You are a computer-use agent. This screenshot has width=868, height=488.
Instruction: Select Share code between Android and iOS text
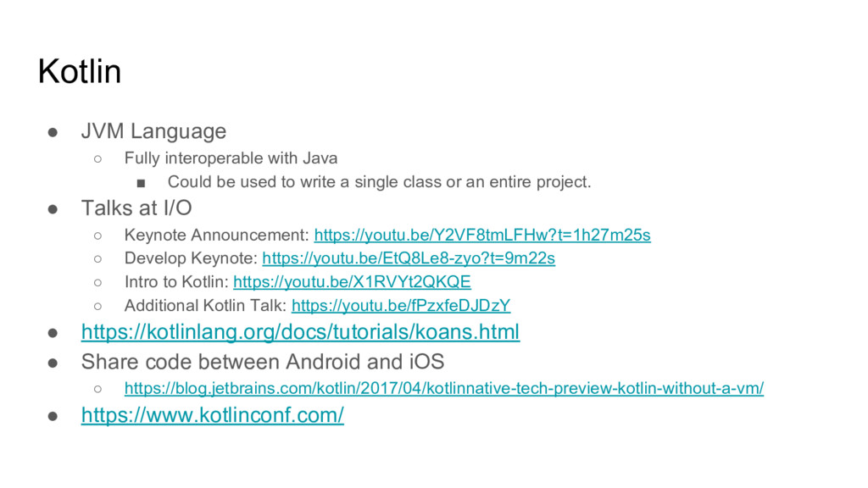coord(263,362)
